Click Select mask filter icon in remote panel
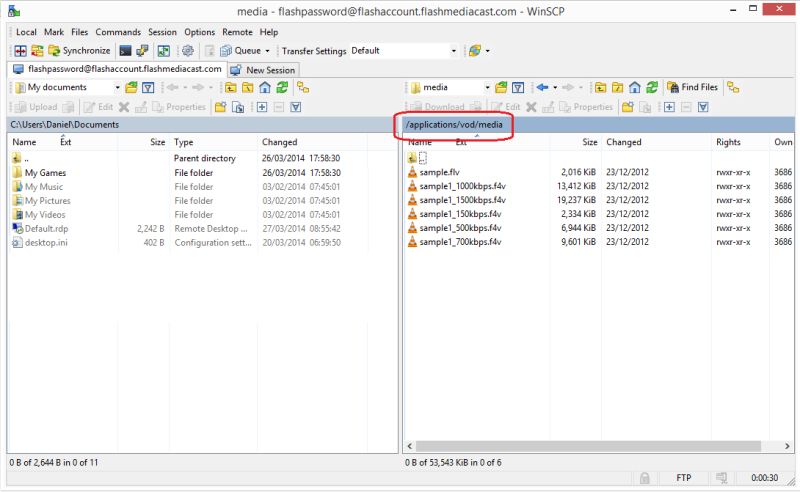This screenshot has width=800, height=492. (703, 107)
